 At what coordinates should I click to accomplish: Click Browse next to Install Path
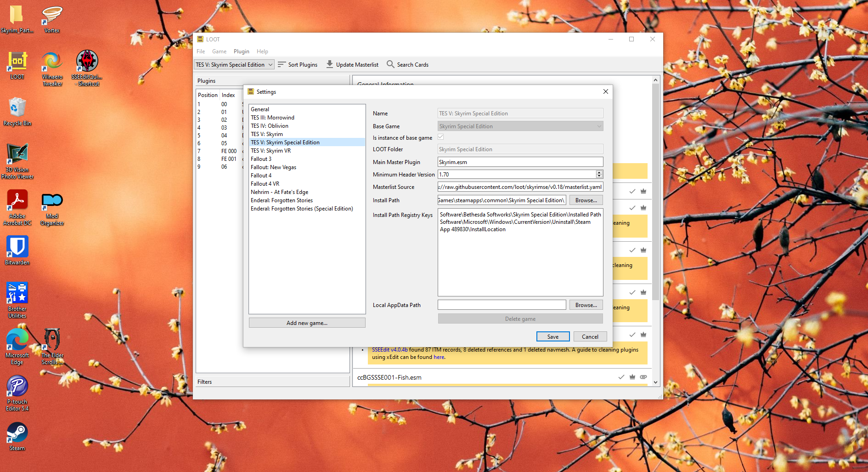point(586,200)
